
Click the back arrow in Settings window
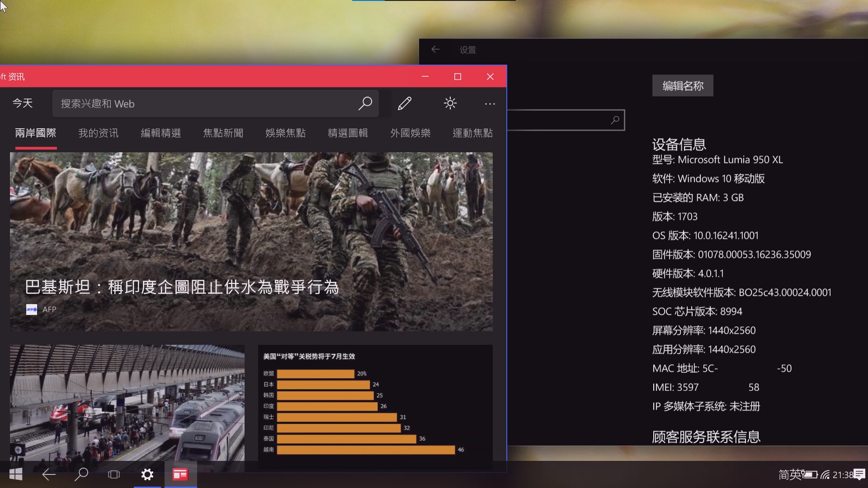point(435,50)
